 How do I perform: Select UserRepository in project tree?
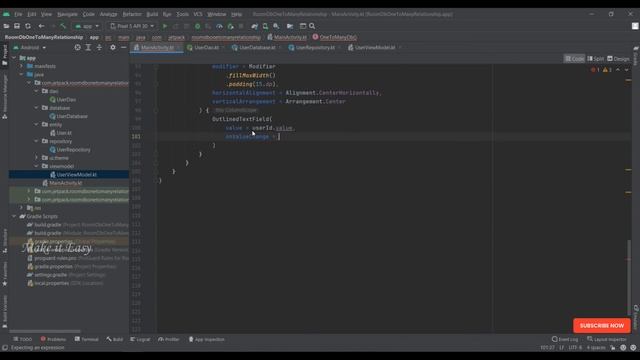point(73,149)
